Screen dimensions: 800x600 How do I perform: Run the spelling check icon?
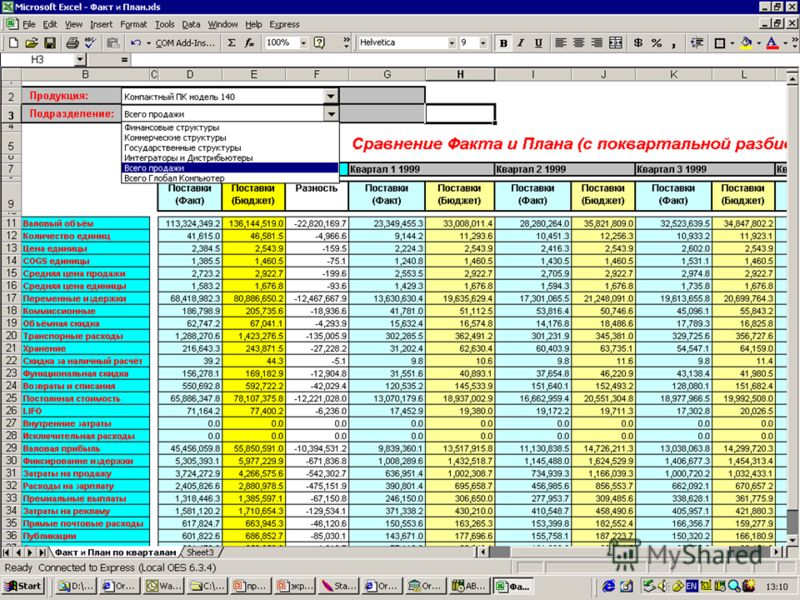point(90,43)
